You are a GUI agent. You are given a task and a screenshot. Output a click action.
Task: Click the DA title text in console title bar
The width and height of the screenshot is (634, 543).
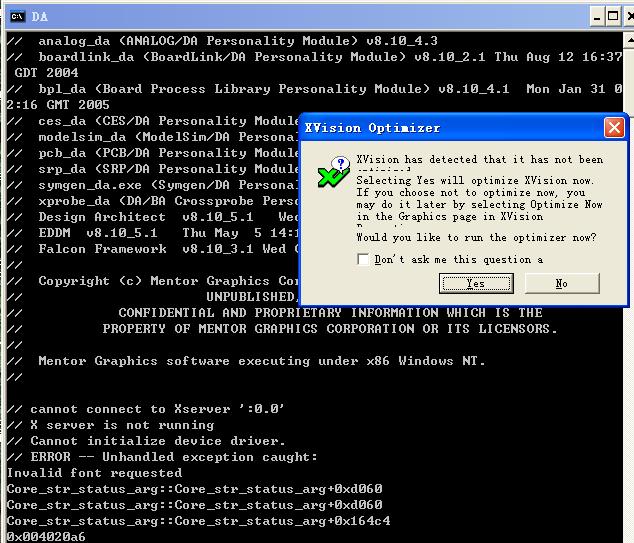tap(40, 17)
